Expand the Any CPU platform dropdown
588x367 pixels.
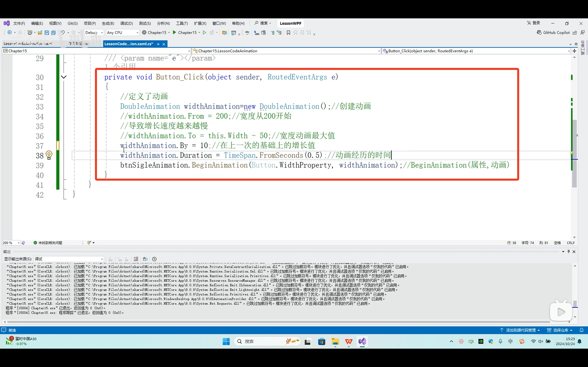pos(137,33)
